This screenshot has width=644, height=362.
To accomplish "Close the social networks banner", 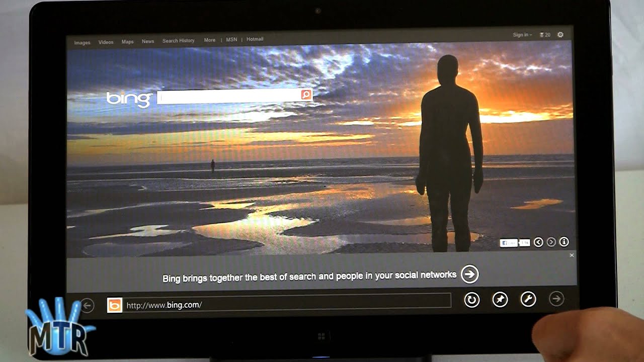I will [x=572, y=255].
